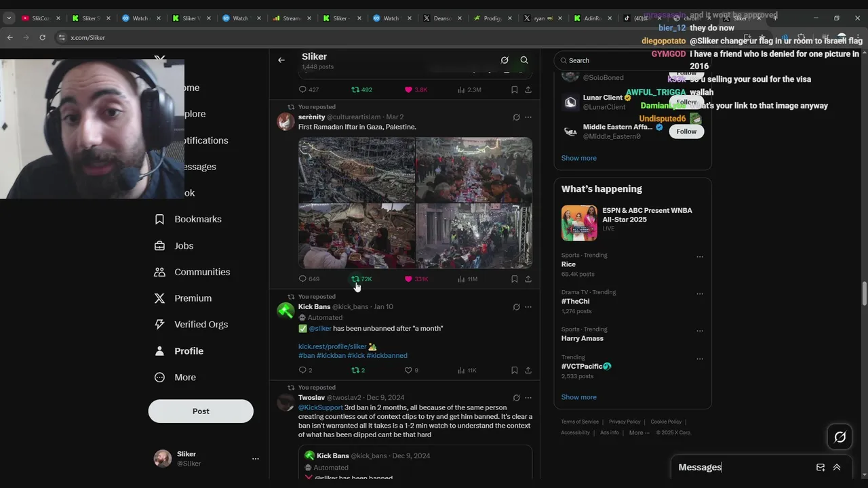Open more options on serènity post

(528, 117)
